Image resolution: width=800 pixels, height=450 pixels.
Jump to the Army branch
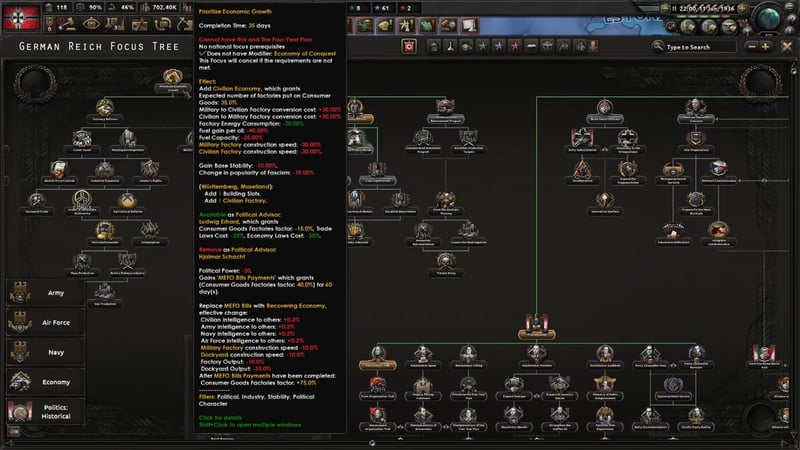pyautogui.click(x=45, y=293)
